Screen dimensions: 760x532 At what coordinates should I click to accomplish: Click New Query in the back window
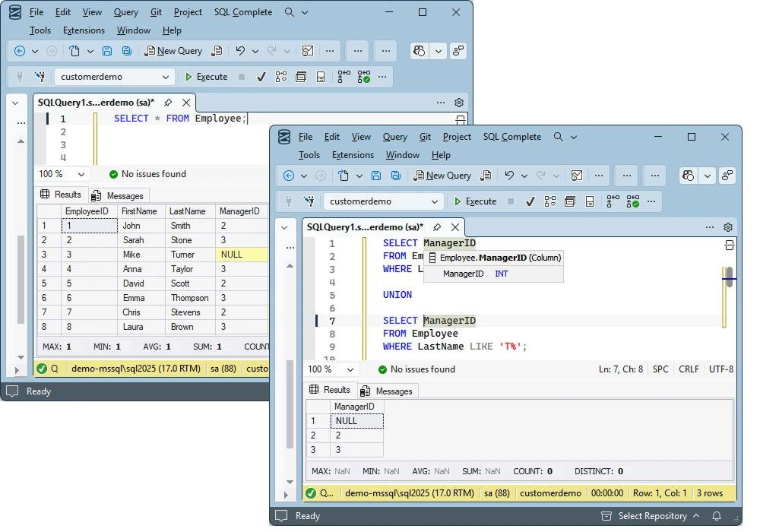click(173, 51)
